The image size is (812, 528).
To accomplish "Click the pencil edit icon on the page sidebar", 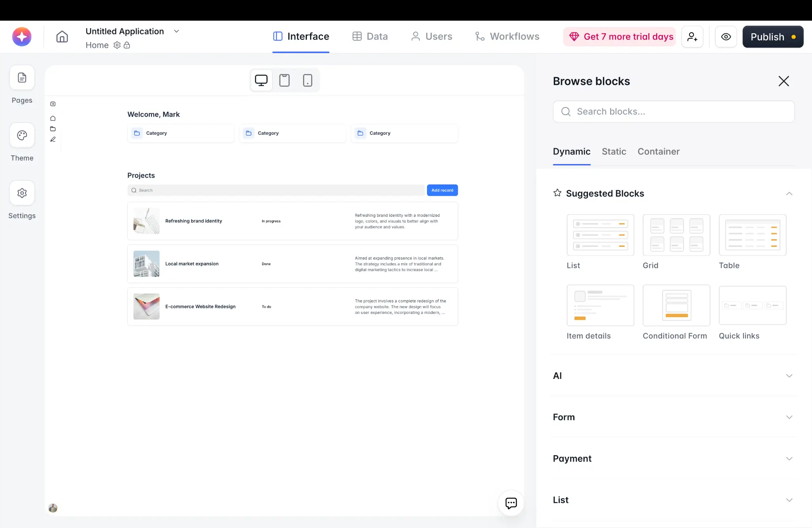I will 53,139.
